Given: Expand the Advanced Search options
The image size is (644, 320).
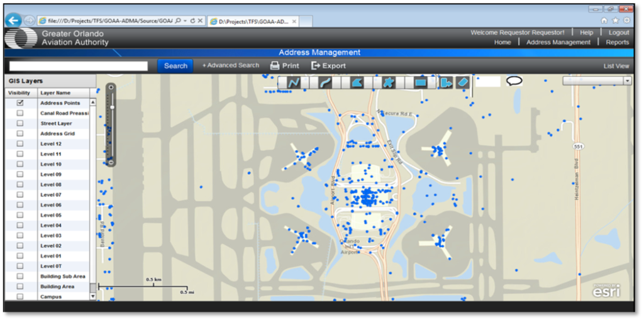Looking at the screenshot, I should (230, 65).
